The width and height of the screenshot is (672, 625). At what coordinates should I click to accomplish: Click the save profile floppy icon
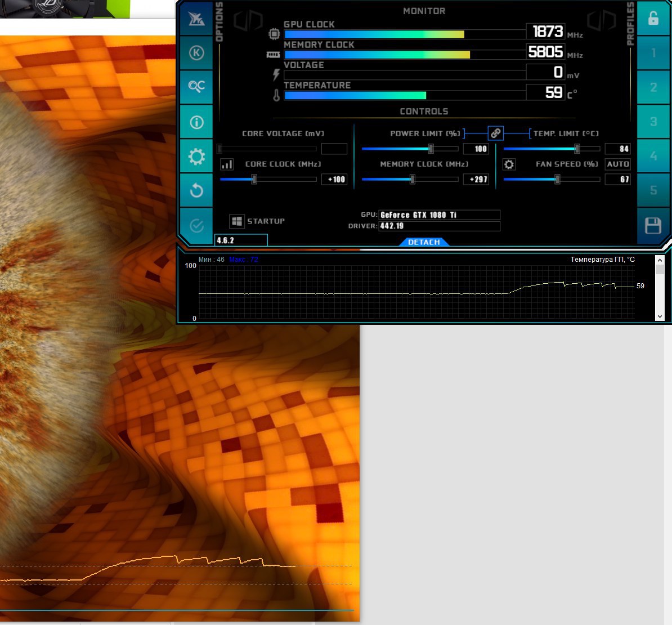point(653,225)
